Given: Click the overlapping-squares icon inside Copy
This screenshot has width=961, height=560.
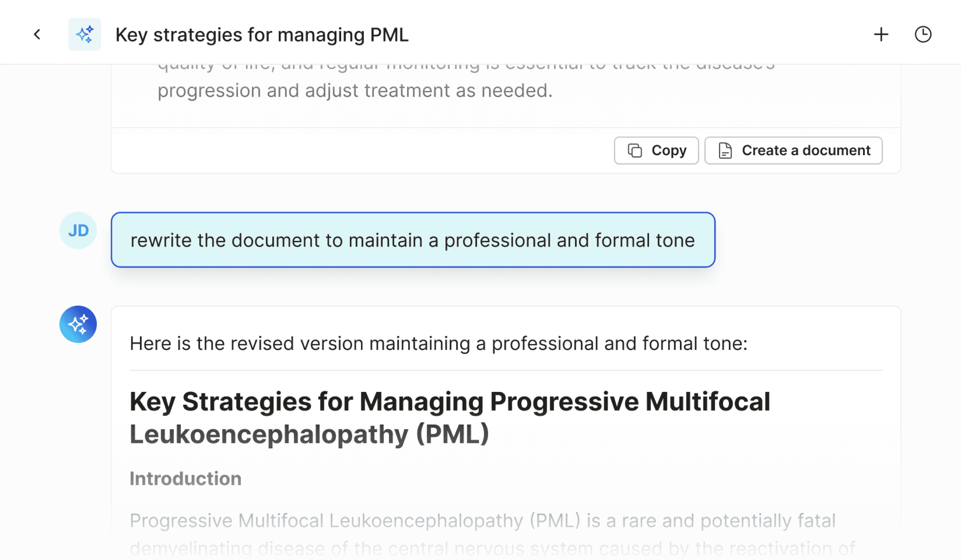Looking at the screenshot, I should click(x=635, y=151).
